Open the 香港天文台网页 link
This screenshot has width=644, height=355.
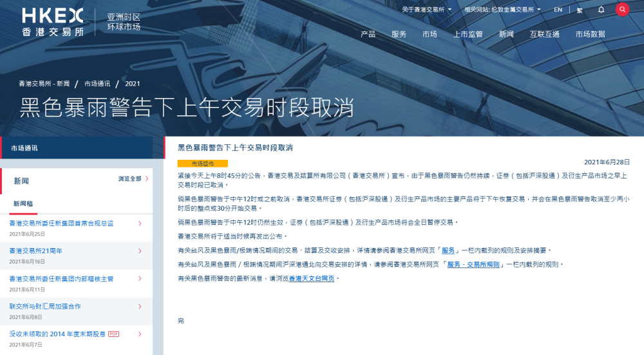311,278
